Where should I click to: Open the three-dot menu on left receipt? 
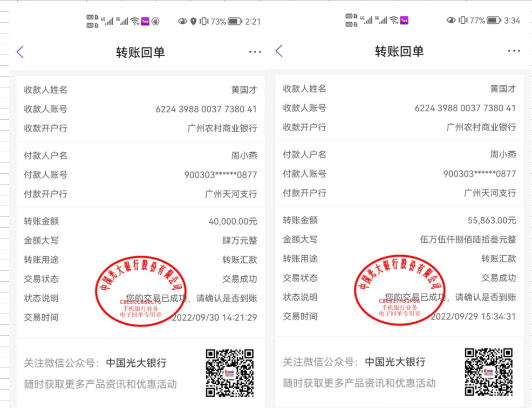[x=255, y=52]
